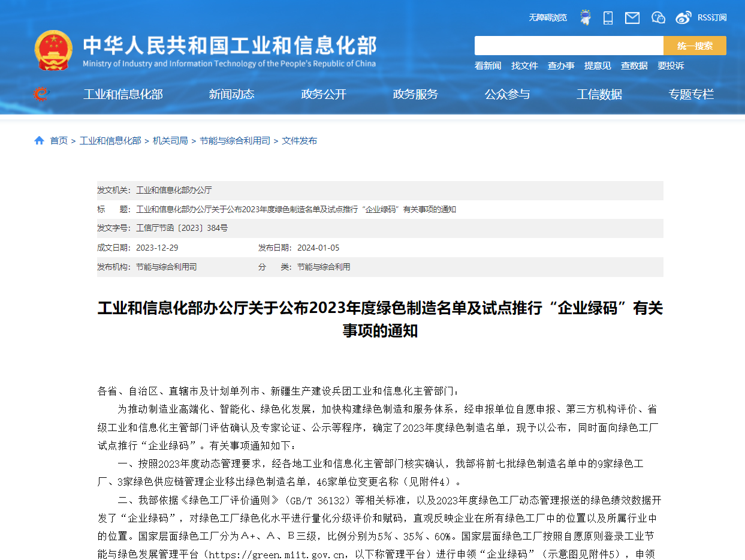Click inside the search input field

[x=568, y=46]
